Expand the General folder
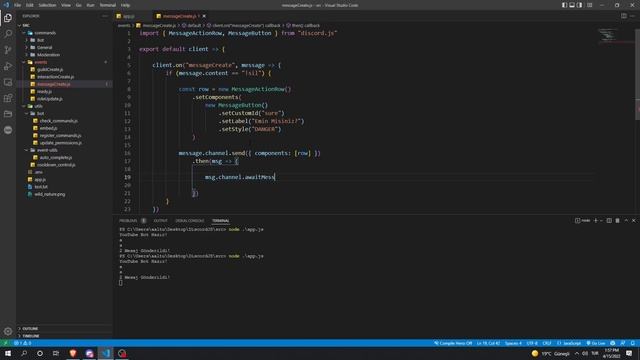 pos(64,47)
